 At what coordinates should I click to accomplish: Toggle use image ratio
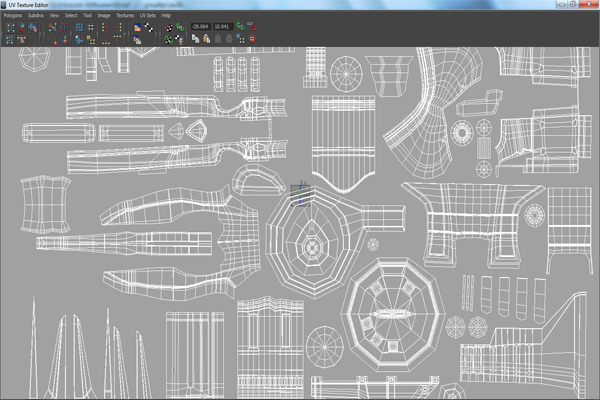click(x=179, y=39)
